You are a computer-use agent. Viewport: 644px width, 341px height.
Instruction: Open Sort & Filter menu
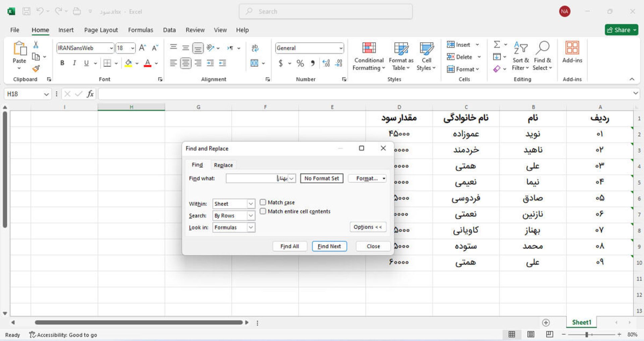[x=520, y=56]
